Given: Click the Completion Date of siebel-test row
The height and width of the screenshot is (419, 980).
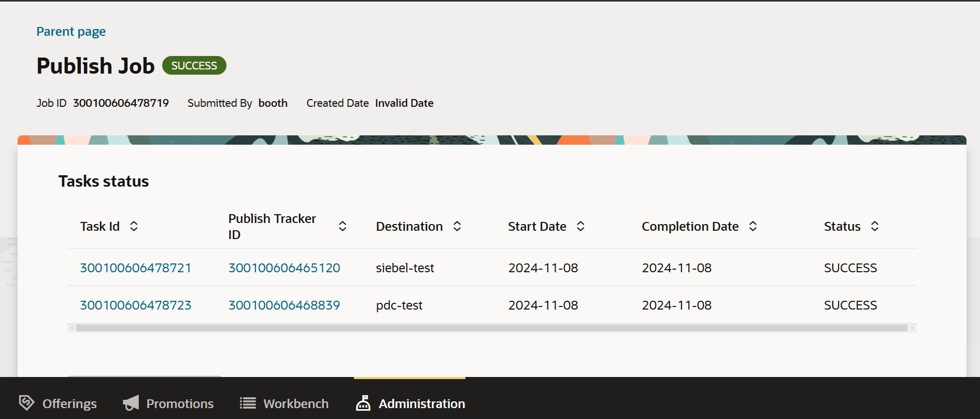Looking at the screenshot, I should tap(677, 268).
